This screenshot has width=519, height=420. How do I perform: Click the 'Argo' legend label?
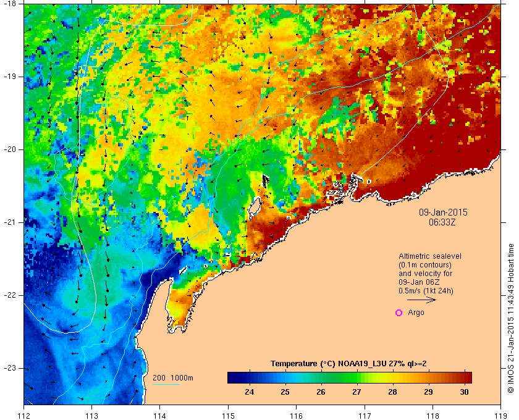(416, 313)
